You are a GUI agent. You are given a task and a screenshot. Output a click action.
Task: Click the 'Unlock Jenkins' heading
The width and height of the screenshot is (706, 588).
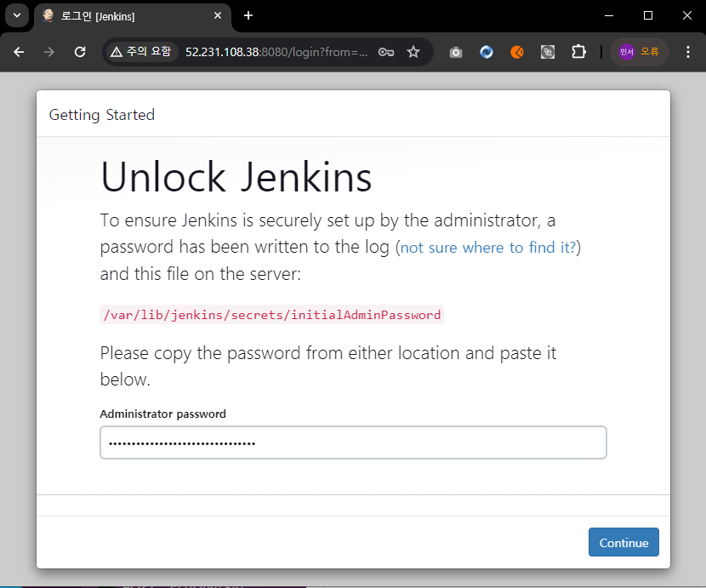(236, 177)
